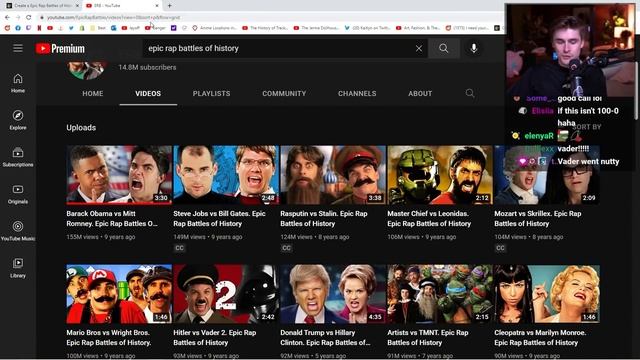Close the ERB - YouTube tab
The height and width of the screenshot is (360, 640).
coord(157,6)
